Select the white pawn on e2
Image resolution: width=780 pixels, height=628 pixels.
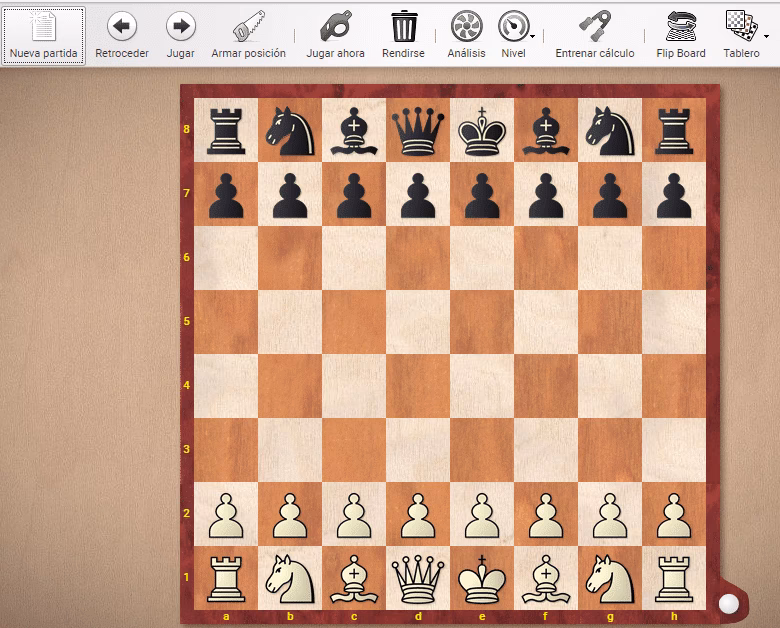(482, 515)
